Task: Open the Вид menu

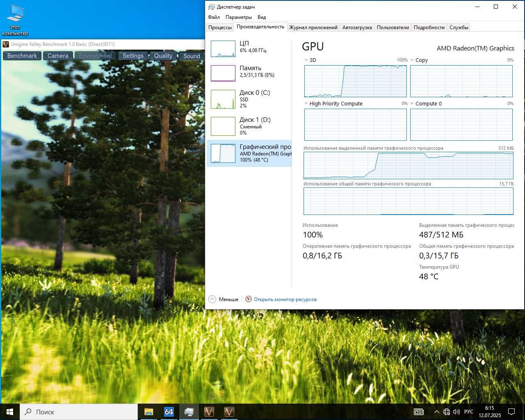Action: click(x=262, y=17)
